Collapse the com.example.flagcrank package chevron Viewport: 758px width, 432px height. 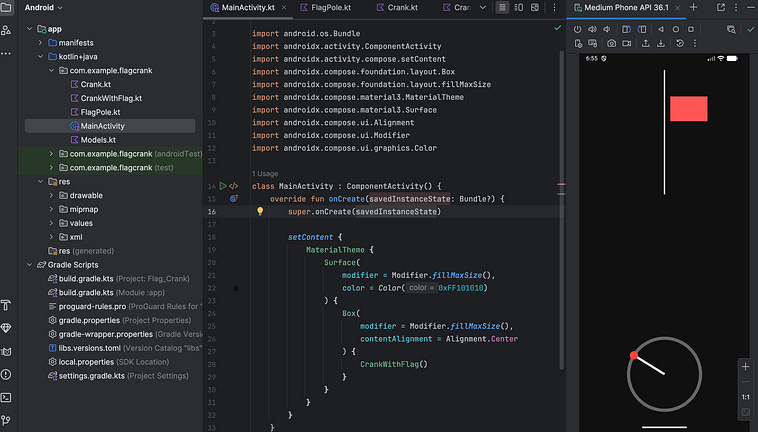pyautogui.click(x=51, y=70)
